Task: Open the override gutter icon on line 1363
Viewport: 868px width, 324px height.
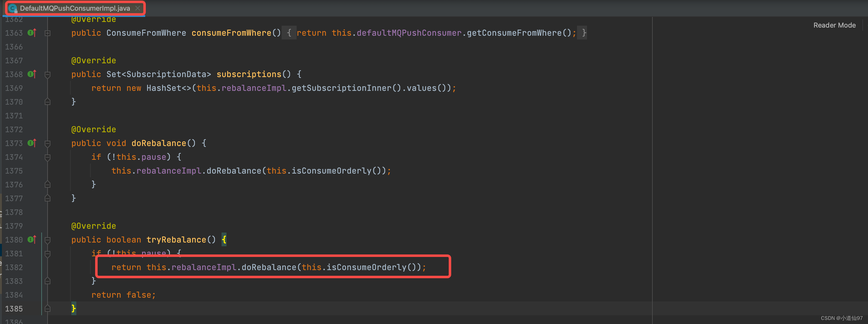Action: coord(32,33)
